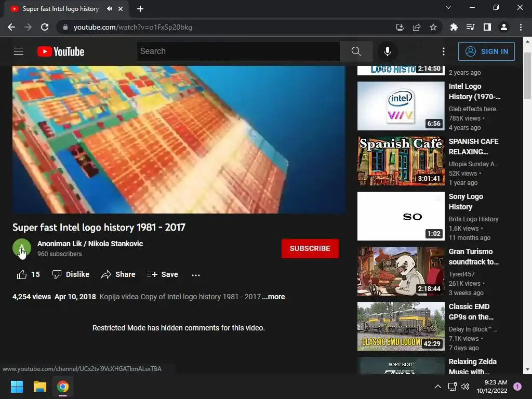Screen dimensions: 532x399
Task: Open Sony Logo History thumbnail
Action: (401, 216)
